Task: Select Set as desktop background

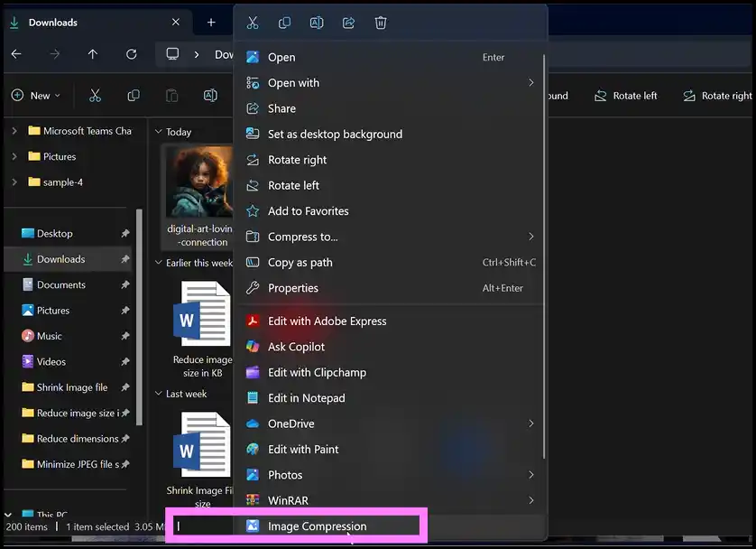Action: pyautogui.click(x=391, y=135)
